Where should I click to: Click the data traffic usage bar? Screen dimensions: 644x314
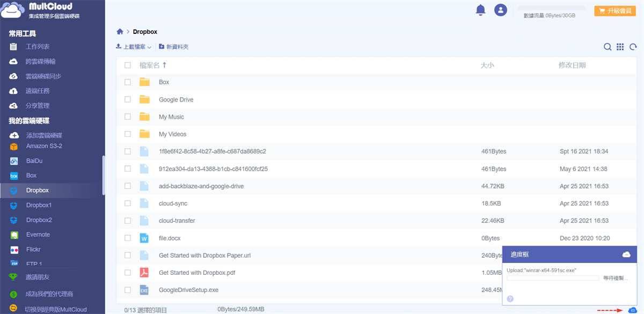click(552, 9)
